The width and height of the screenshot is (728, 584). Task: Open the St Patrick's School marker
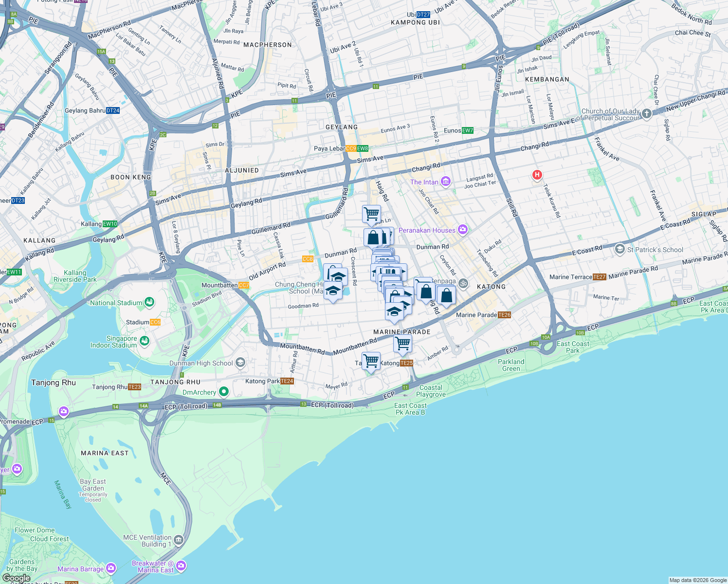click(619, 249)
